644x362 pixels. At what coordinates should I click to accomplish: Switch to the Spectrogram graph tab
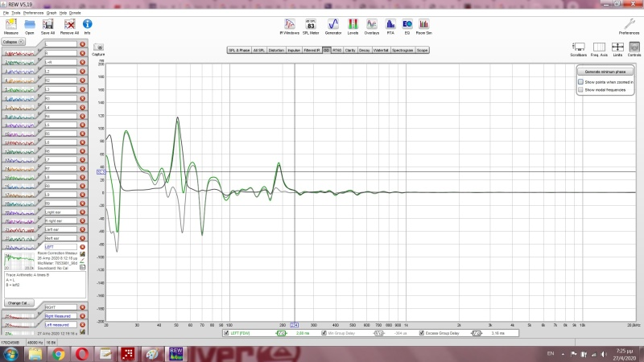[403, 50]
